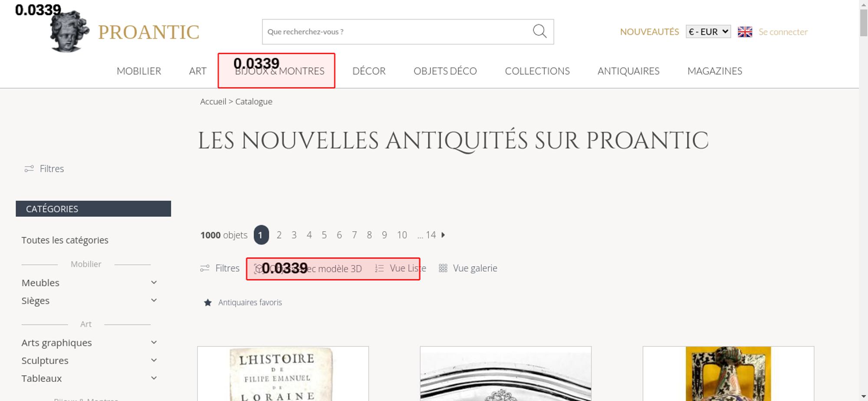Expand the Meubles category

154,283
